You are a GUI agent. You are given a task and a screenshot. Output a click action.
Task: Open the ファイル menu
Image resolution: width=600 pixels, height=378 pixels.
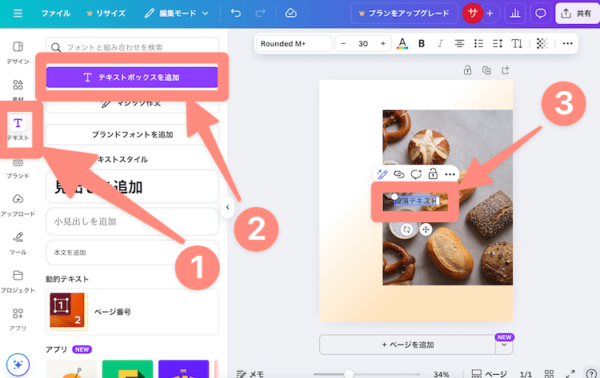56,13
